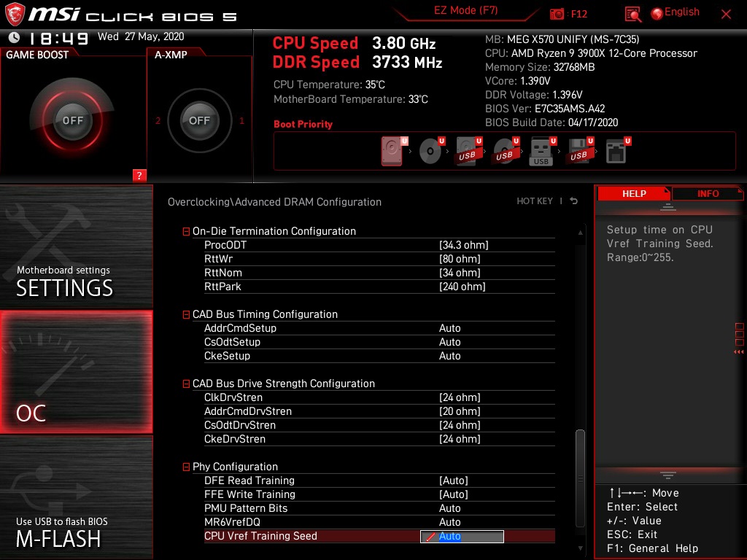Edit the CPU Vref Training Seed field

(462, 536)
